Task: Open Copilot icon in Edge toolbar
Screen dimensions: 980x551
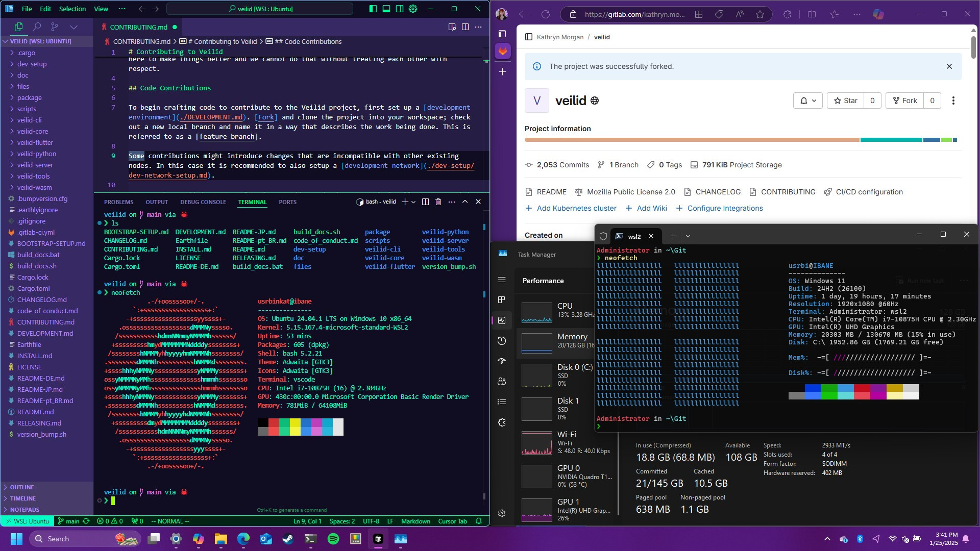Action: [x=878, y=14]
